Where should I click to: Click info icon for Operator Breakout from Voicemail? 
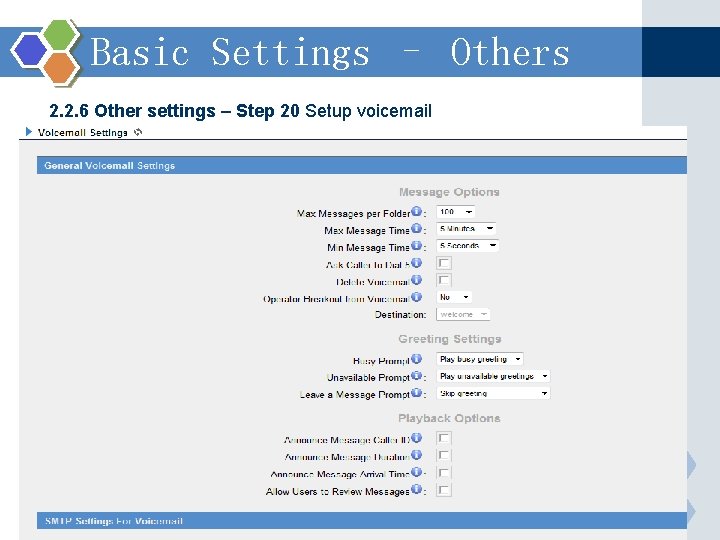click(x=416, y=297)
